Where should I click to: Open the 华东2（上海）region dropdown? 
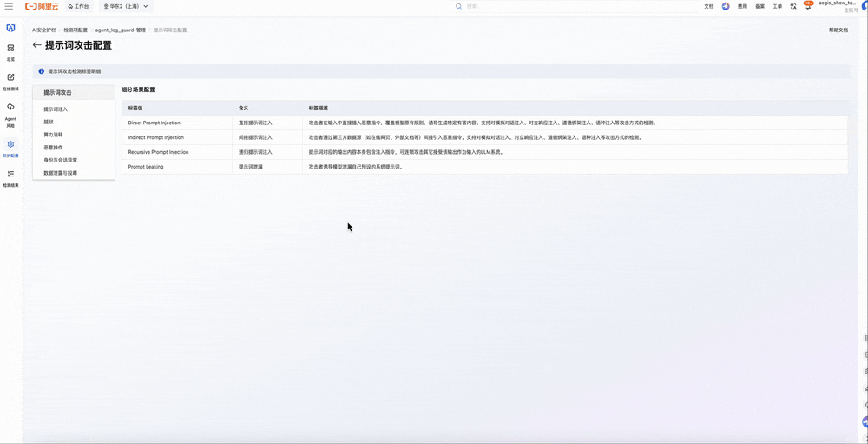[126, 7]
